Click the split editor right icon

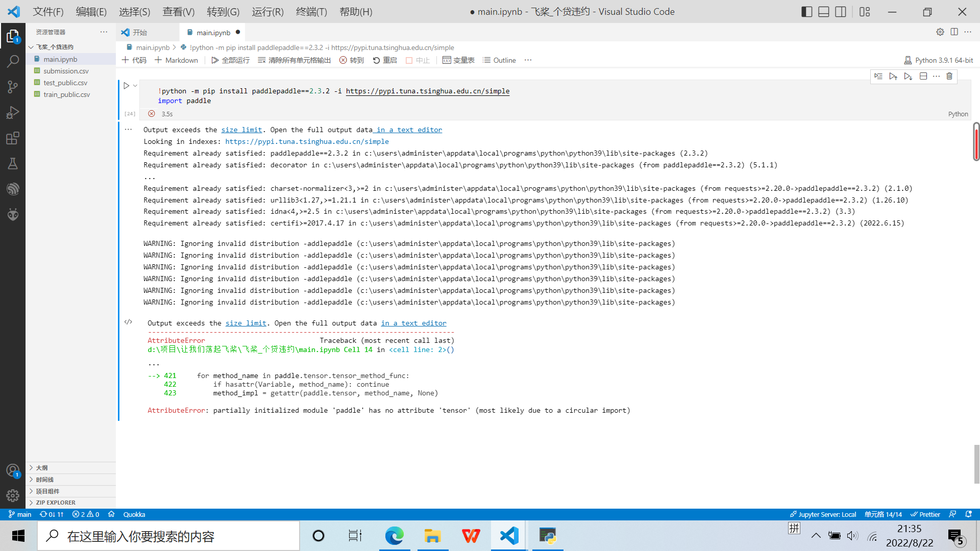pyautogui.click(x=954, y=32)
